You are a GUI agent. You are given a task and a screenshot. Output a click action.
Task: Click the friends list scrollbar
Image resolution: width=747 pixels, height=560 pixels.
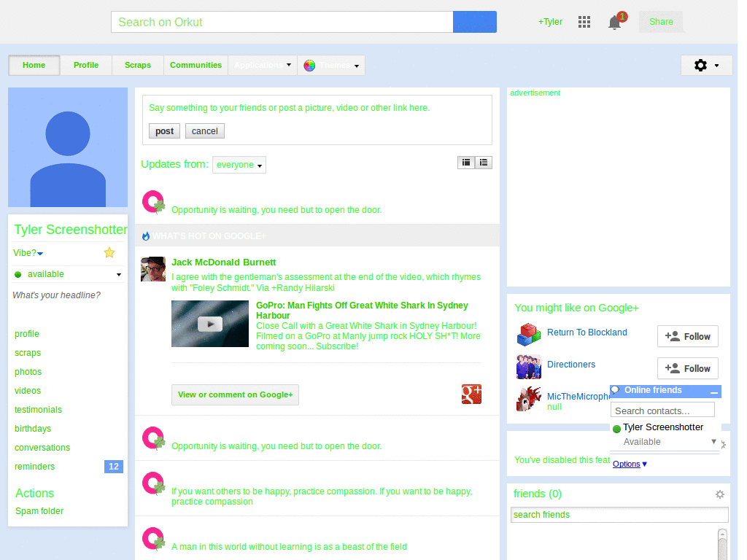(x=723, y=544)
